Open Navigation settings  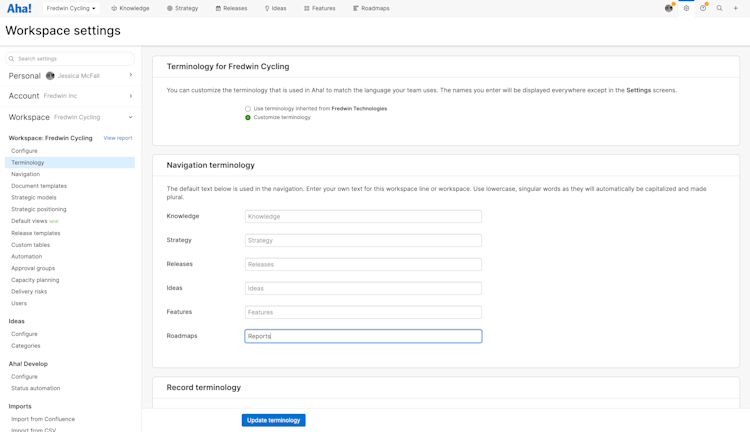click(26, 174)
